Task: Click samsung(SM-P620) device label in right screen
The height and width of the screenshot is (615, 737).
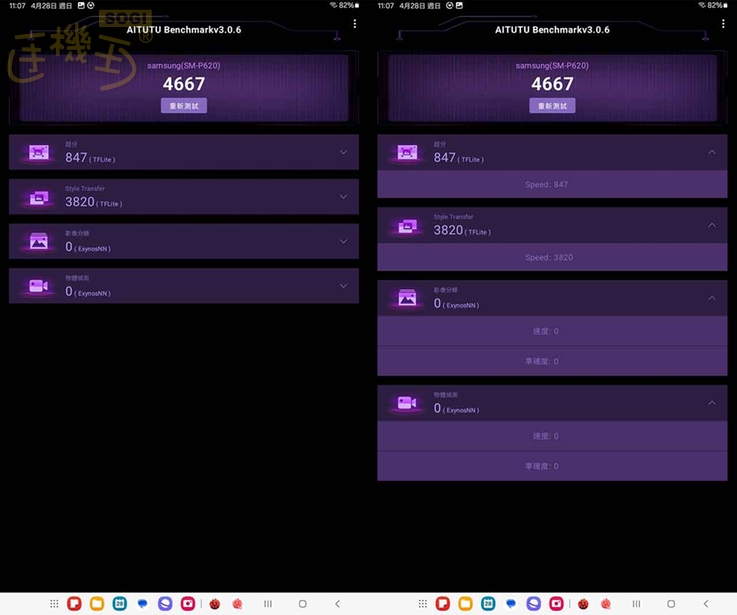Action: click(x=552, y=65)
